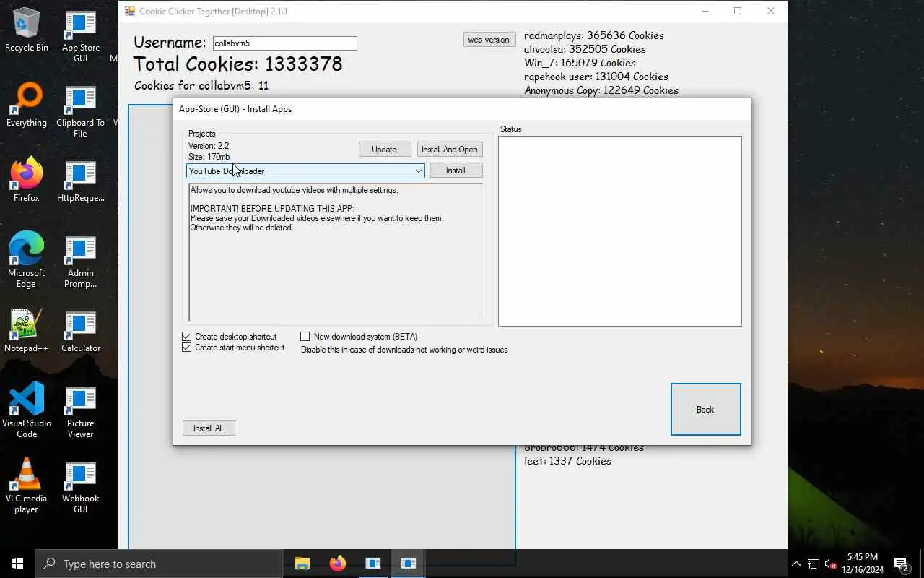Toggle Create desktop shortcut checkbox
Viewport: 924px width, 578px height.
click(187, 337)
